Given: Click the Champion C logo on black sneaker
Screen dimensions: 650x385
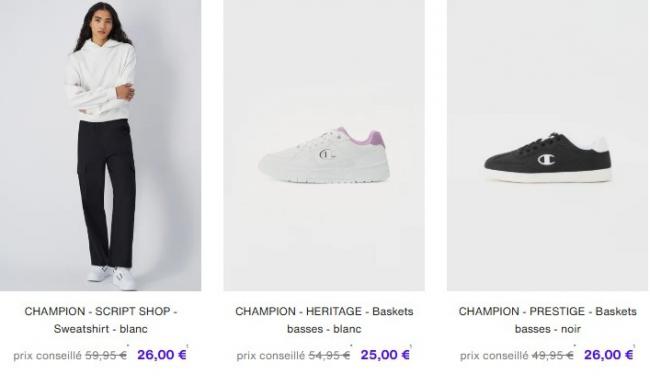Looking at the screenshot, I should click(x=546, y=159).
